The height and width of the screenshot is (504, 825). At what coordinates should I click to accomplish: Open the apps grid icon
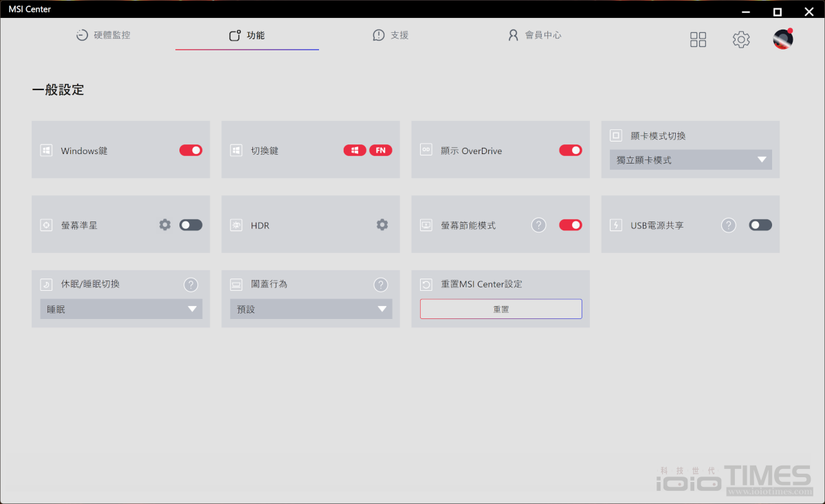pos(698,39)
